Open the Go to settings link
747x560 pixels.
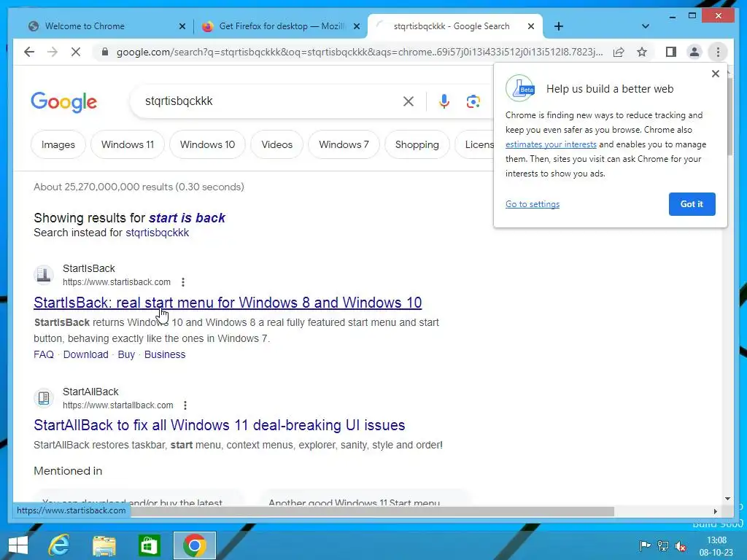[x=532, y=204]
